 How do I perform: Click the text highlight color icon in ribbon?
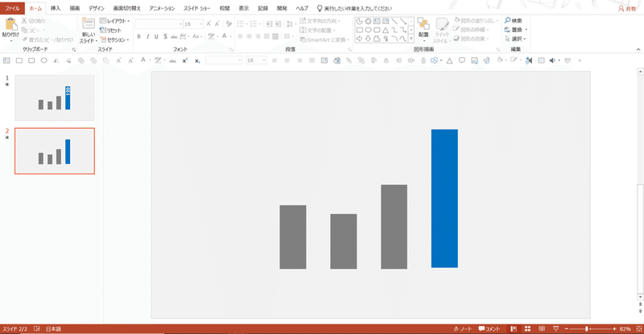(212, 36)
